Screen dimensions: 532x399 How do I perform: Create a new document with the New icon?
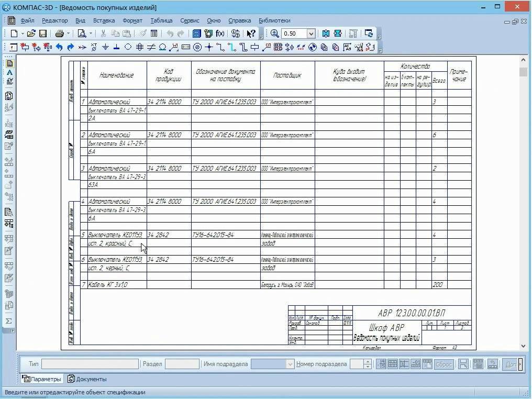(x=14, y=34)
